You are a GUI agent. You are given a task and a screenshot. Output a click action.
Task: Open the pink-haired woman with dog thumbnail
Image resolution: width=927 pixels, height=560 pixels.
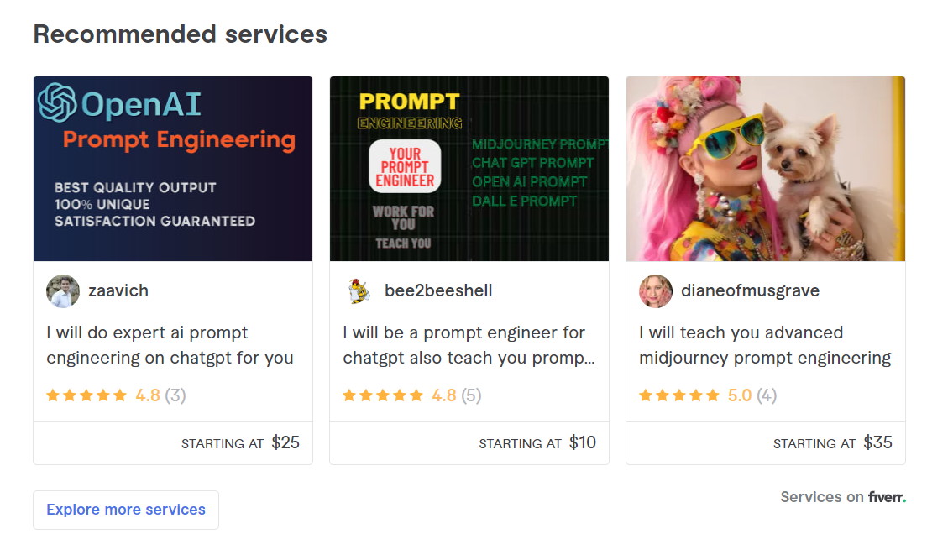[766, 169]
